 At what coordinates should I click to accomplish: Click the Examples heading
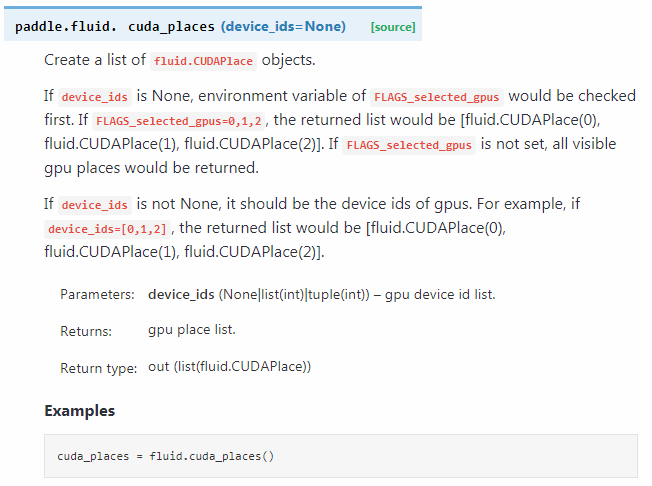click(79, 411)
